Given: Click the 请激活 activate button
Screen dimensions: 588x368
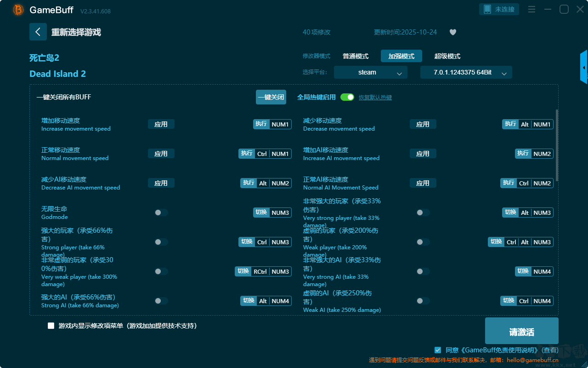Looking at the screenshot, I should pos(522,332).
